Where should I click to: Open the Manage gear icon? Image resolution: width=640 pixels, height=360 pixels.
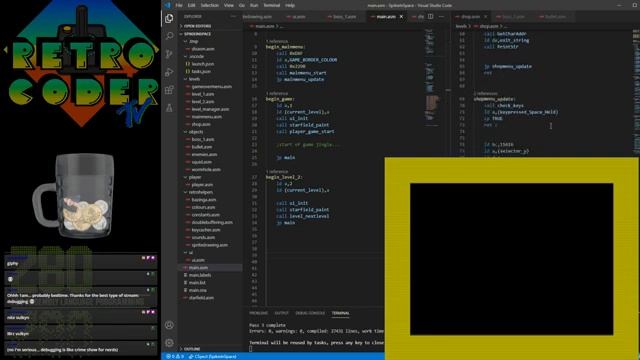(169, 343)
